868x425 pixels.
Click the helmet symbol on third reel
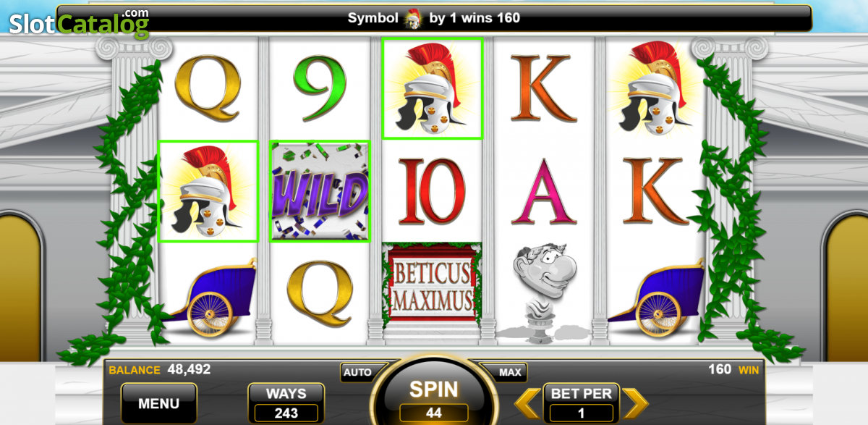[433, 88]
